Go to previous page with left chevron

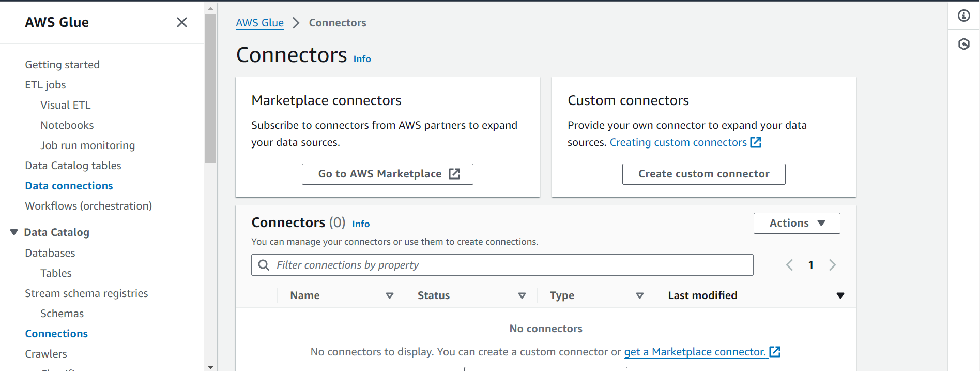point(789,265)
